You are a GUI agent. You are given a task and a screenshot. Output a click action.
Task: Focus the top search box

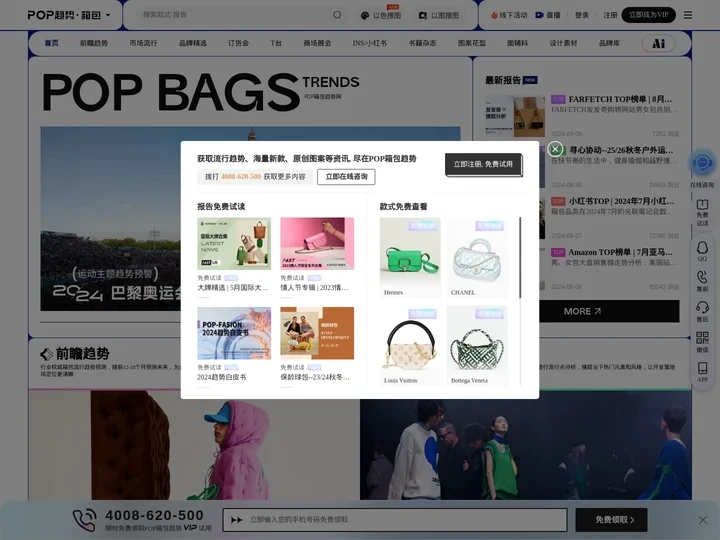[236, 15]
